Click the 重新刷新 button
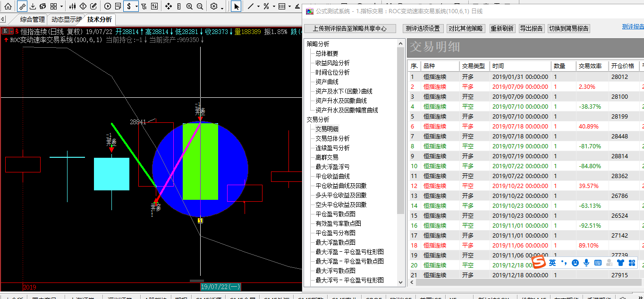 pyautogui.click(x=502, y=28)
